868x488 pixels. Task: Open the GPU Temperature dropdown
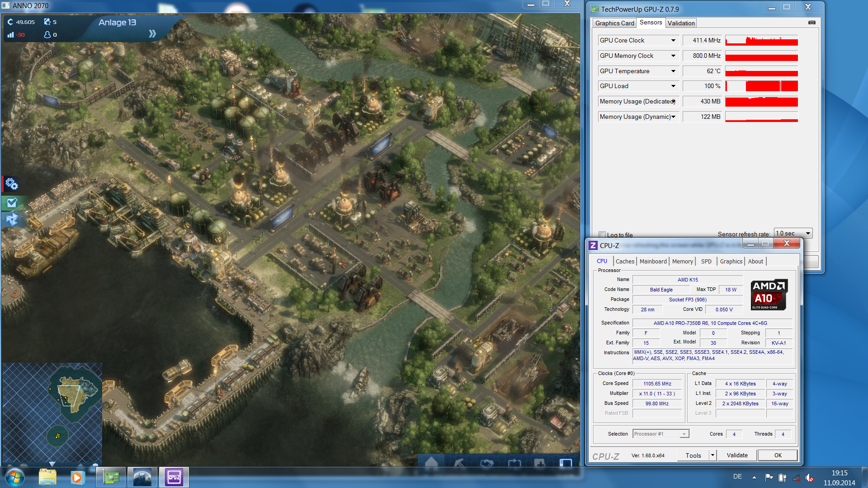673,71
